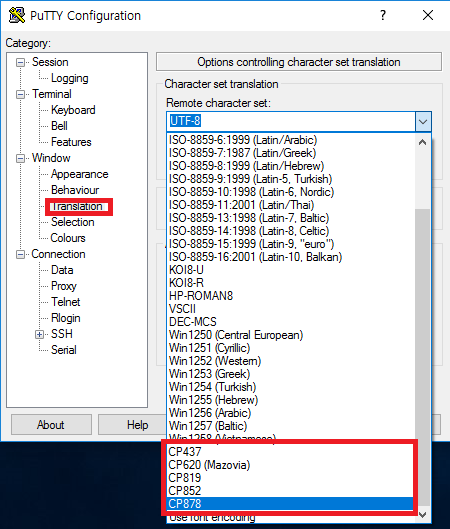The image size is (450, 529).
Task: Select Win1254 (Turkish)
Action: [x=291, y=387]
